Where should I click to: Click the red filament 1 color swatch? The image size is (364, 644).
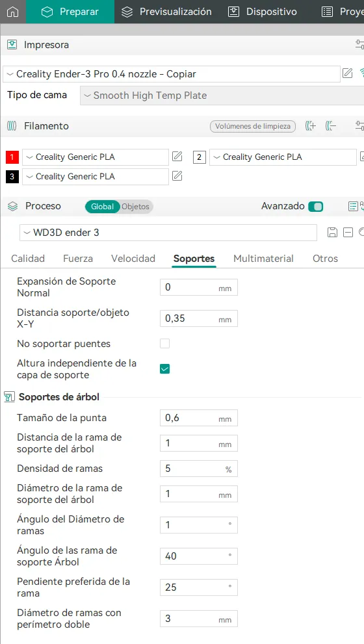point(12,157)
